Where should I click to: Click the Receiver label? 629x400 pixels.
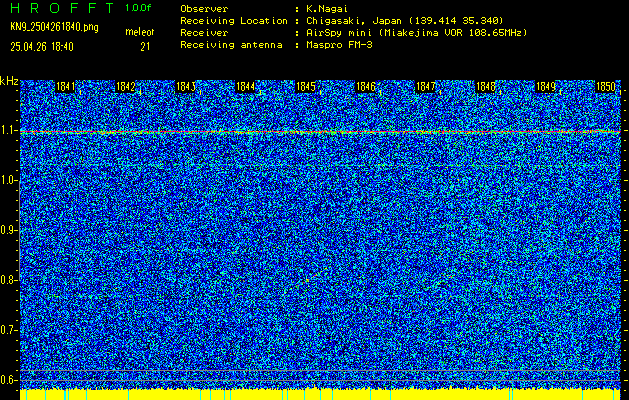tap(204, 32)
